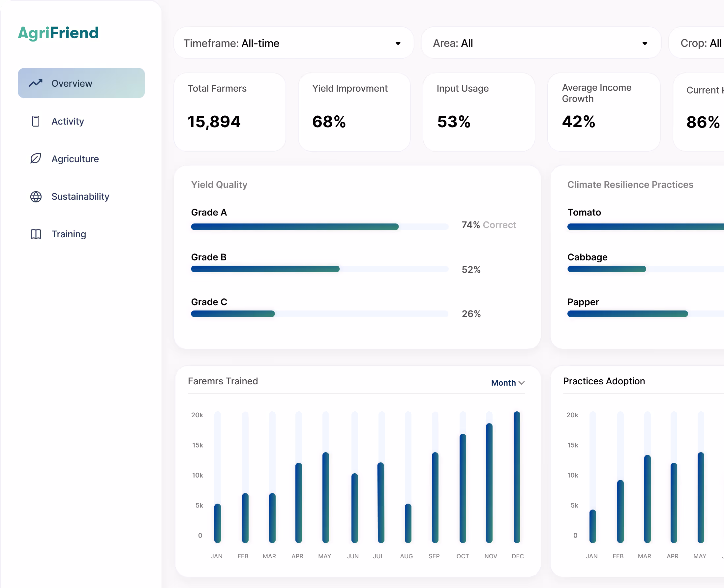Click the Month chevron arrow
Image resolution: width=724 pixels, height=588 pixels.
[x=522, y=383]
